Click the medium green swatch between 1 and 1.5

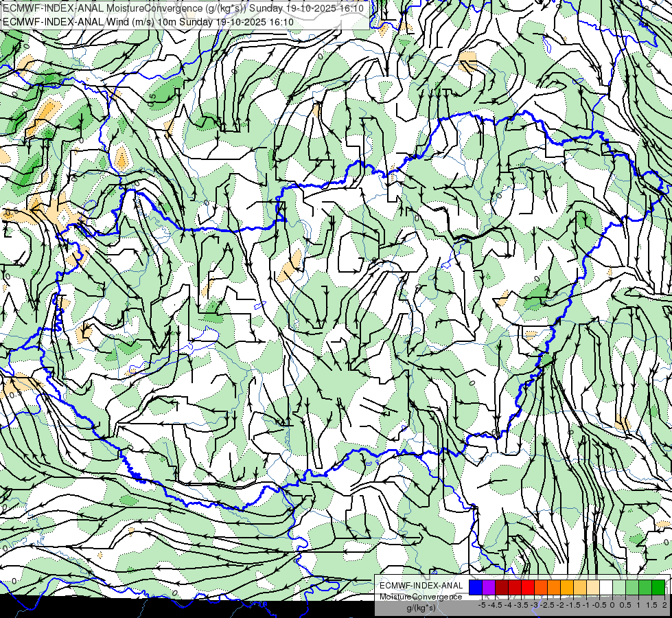[x=645, y=587]
